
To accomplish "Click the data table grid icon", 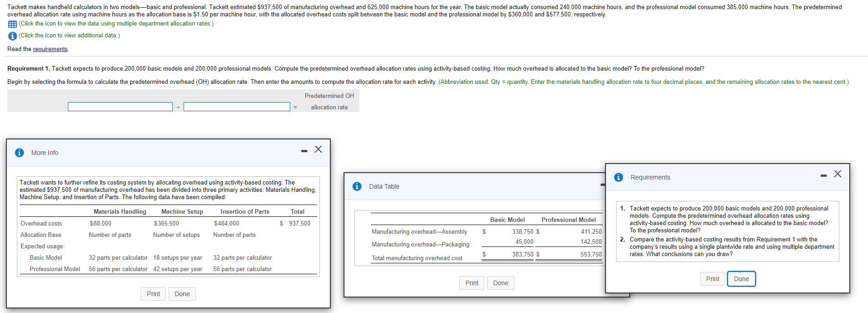I will click(12, 24).
